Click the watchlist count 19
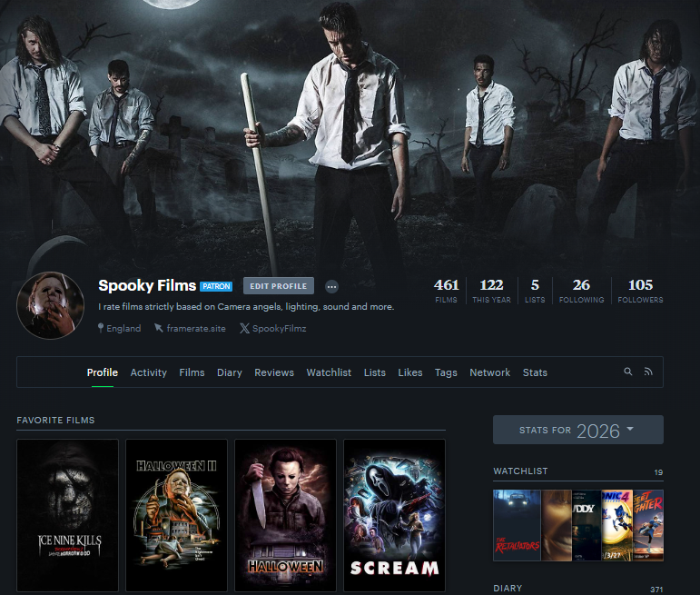Image resolution: width=700 pixels, height=595 pixels. [658, 472]
